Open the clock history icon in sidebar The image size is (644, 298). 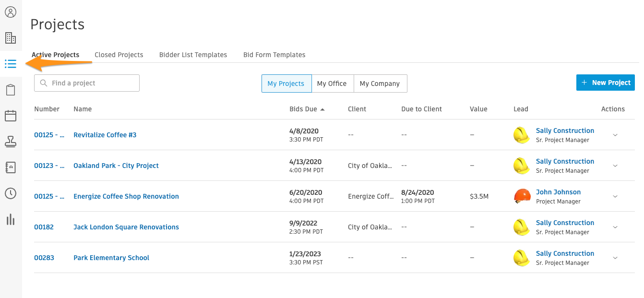click(11, 193)
